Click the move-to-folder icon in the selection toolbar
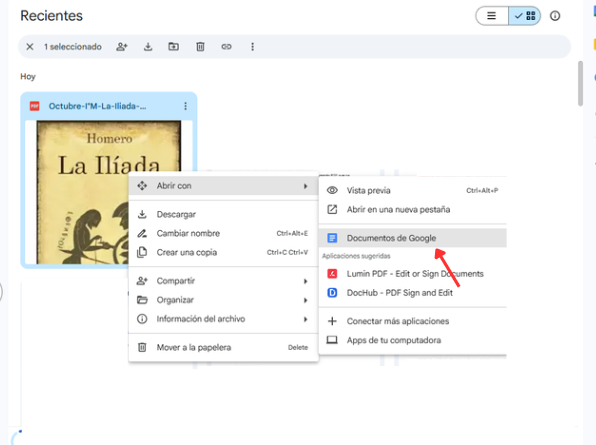Image resolution: width=596 pixels, height=445 pixels. [x=174, y=47]
